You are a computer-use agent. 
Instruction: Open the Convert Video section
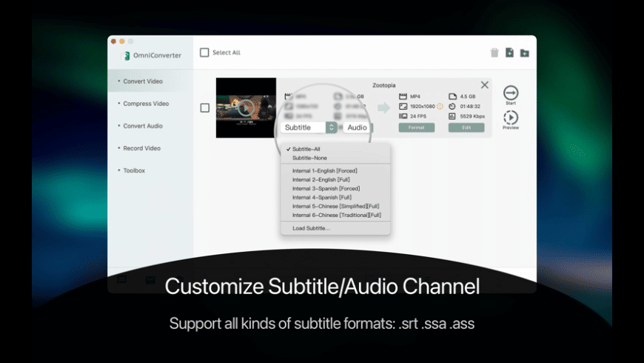150,81
